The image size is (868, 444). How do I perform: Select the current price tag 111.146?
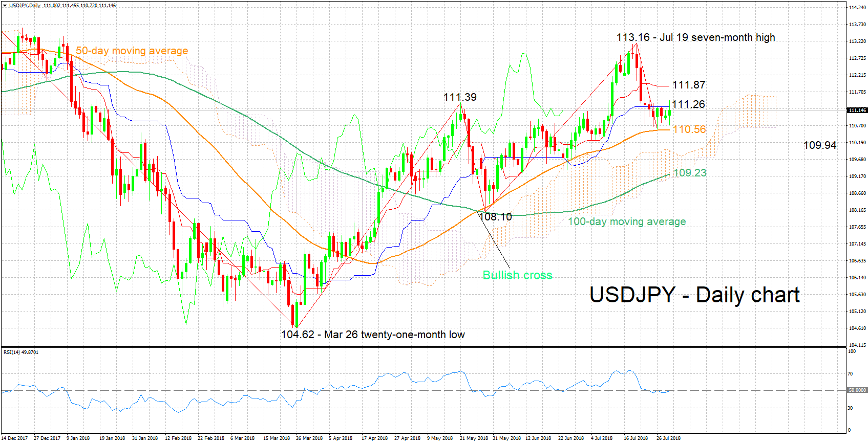coord(857,110)
